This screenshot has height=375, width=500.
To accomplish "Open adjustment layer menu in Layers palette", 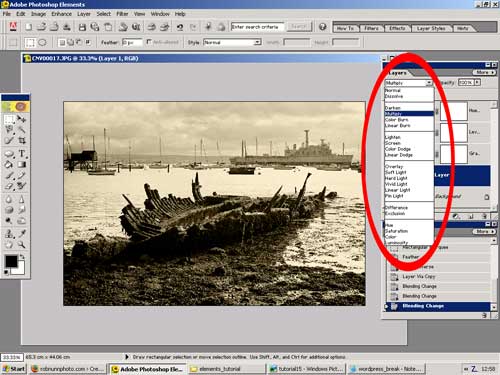I will click(x=456, y=216).
